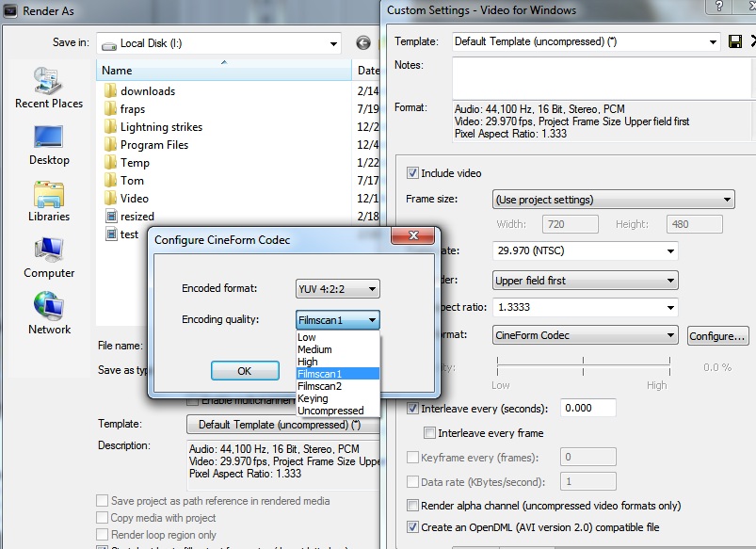Select the Tom folder icon
This screenshot has width=756, height=549.
pos(111,180)
